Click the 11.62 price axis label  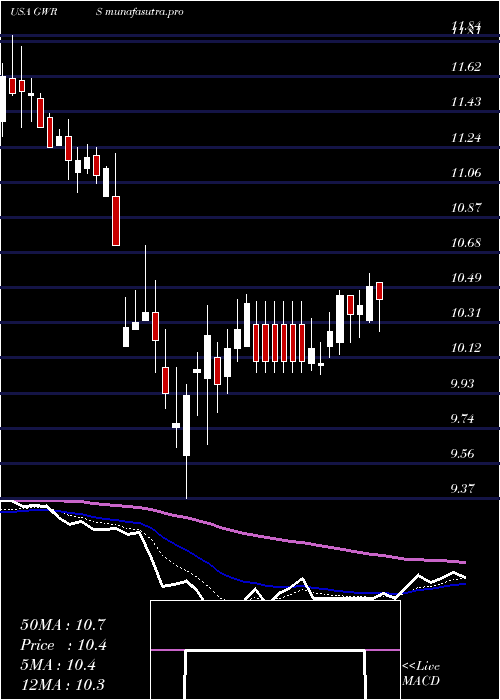(x=466, y=67)
